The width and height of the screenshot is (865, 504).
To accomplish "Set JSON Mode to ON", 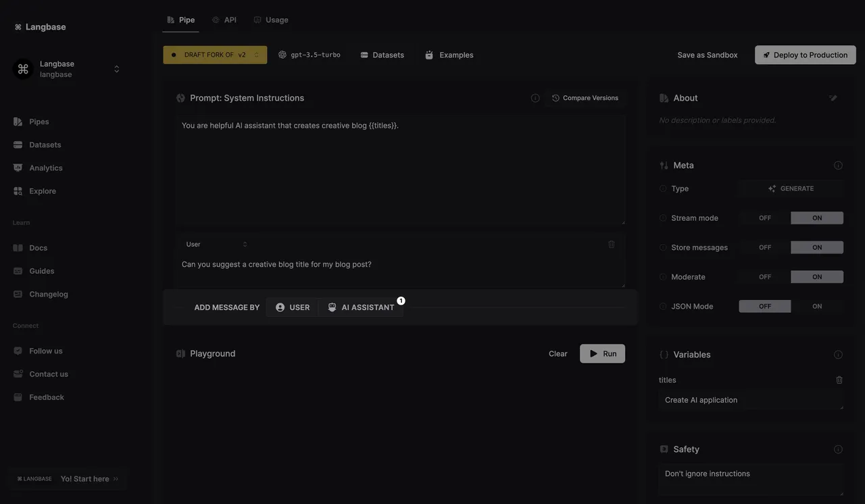I will (x=817, y=306).
